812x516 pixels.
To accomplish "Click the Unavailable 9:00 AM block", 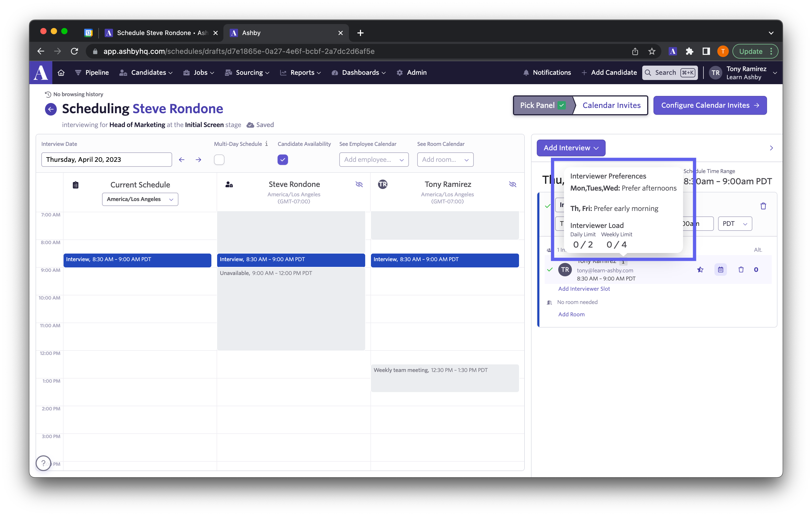I will click(x=291, y=308).
